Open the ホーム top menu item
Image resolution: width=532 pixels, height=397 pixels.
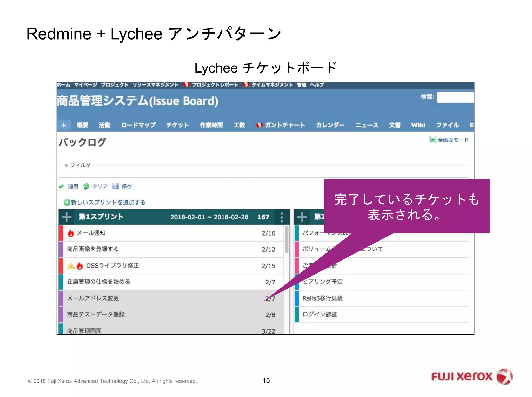[64, 85]
